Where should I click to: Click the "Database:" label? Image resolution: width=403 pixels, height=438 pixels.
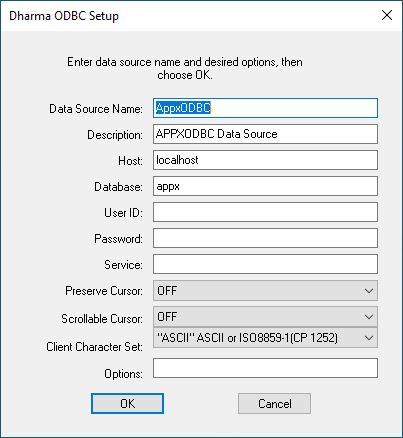(118, 187)
